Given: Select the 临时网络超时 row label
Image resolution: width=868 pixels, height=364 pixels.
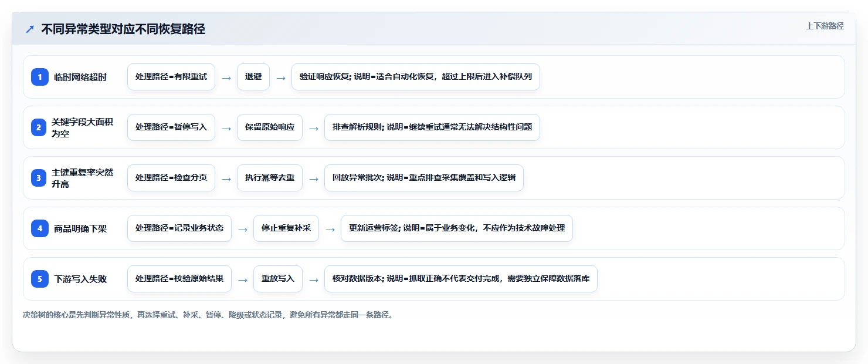Looking at the screenshot, I should (x=80, y=77).
